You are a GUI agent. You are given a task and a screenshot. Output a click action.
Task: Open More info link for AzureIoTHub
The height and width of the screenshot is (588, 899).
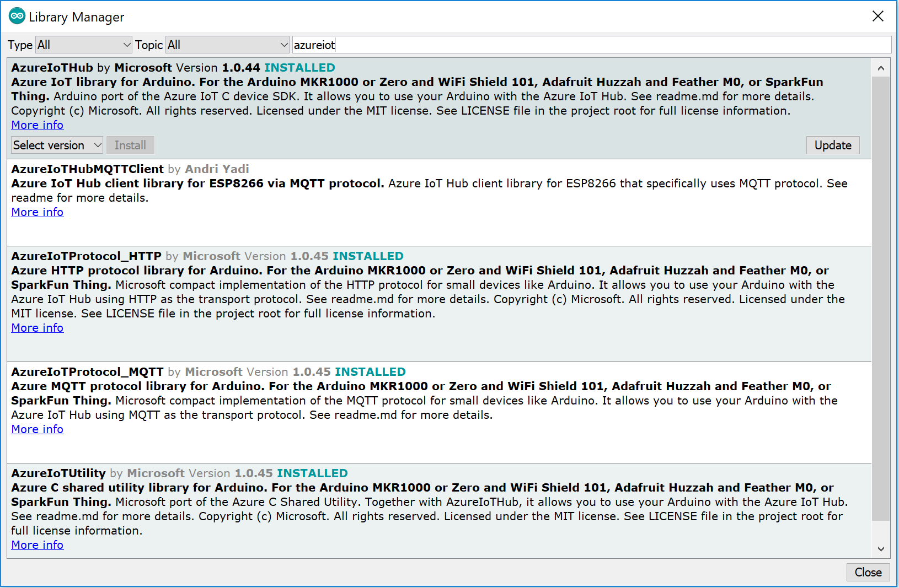click(x=38, y=125)
